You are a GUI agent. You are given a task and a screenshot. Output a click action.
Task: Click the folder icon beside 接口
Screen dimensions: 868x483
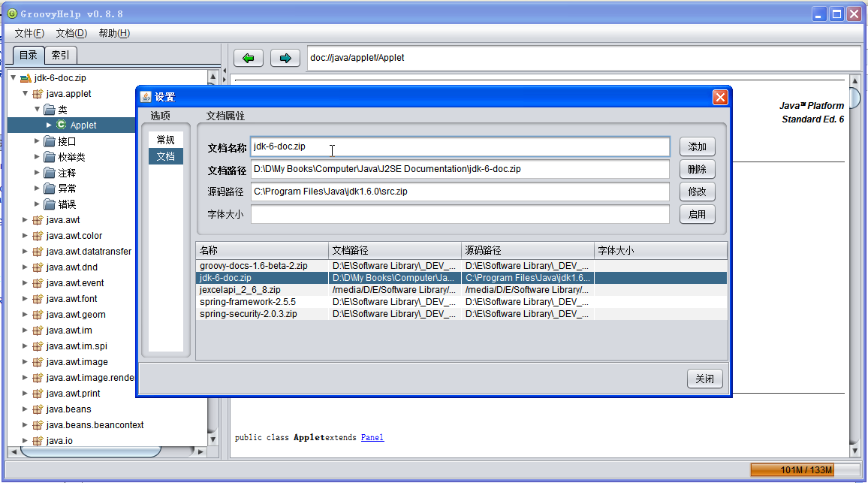click(50, 140)
